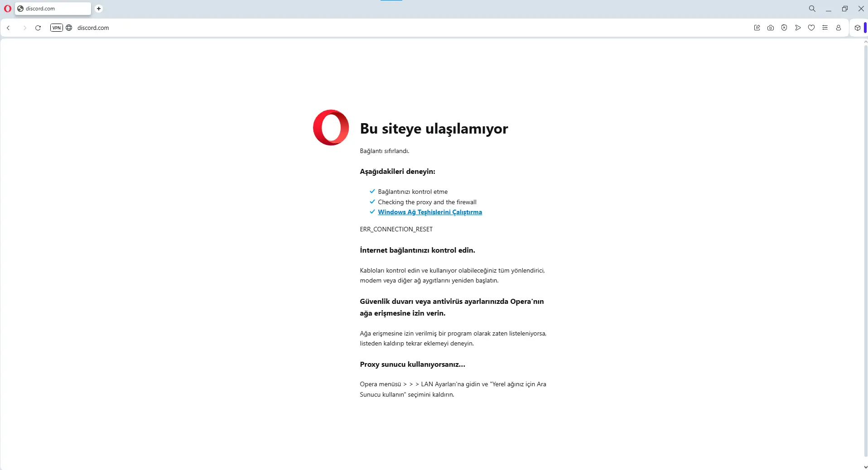Open the account profile icon
868x470 pixels.
point(839,28)
